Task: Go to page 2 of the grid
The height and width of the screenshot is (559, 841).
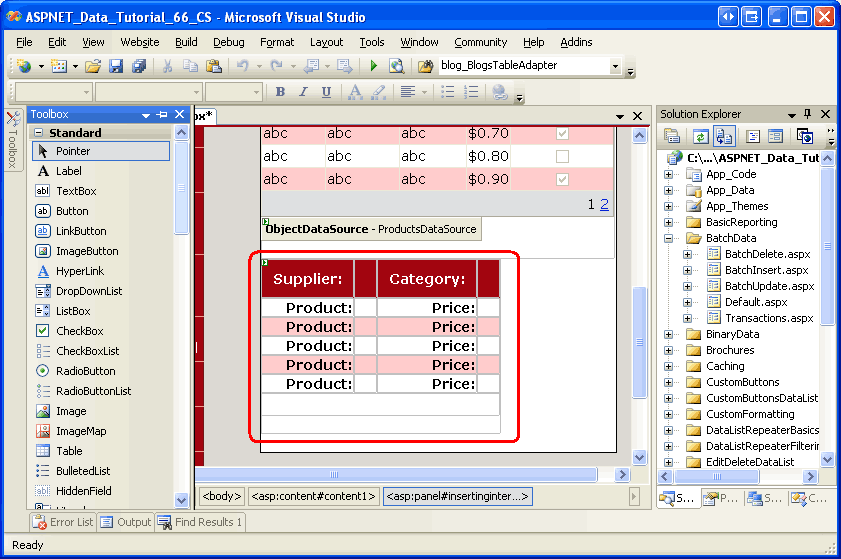Action: [604, 204]
